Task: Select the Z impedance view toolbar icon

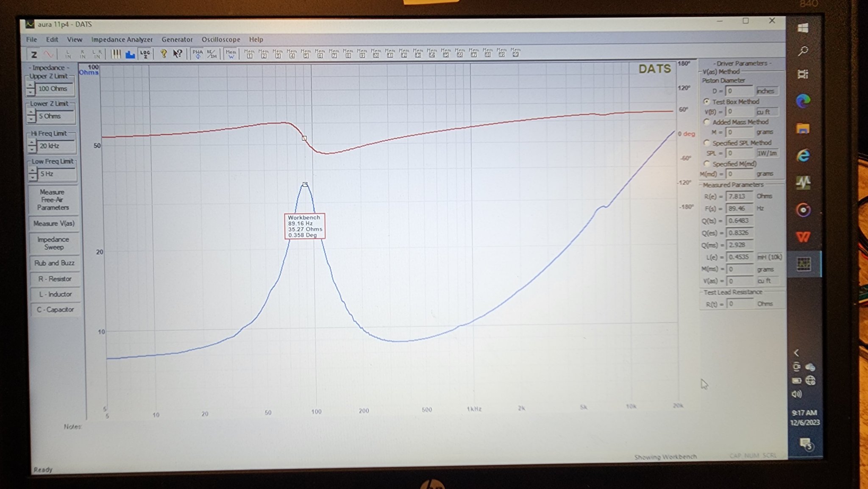Action: tap(34, 54)
